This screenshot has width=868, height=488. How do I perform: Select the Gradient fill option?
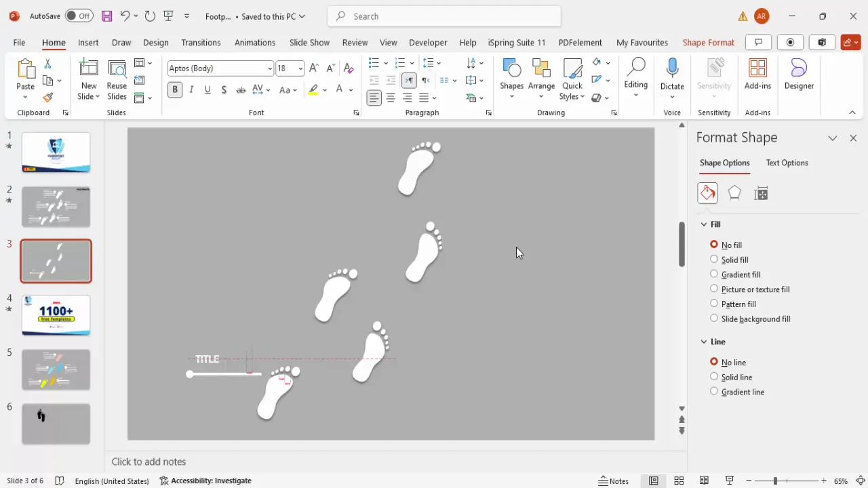tap(714, 274)
